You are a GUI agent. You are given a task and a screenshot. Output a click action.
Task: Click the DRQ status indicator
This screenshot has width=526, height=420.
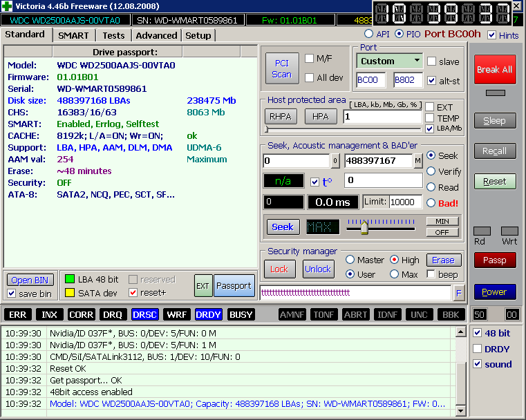pyautogui.click(x=113, y=315)
